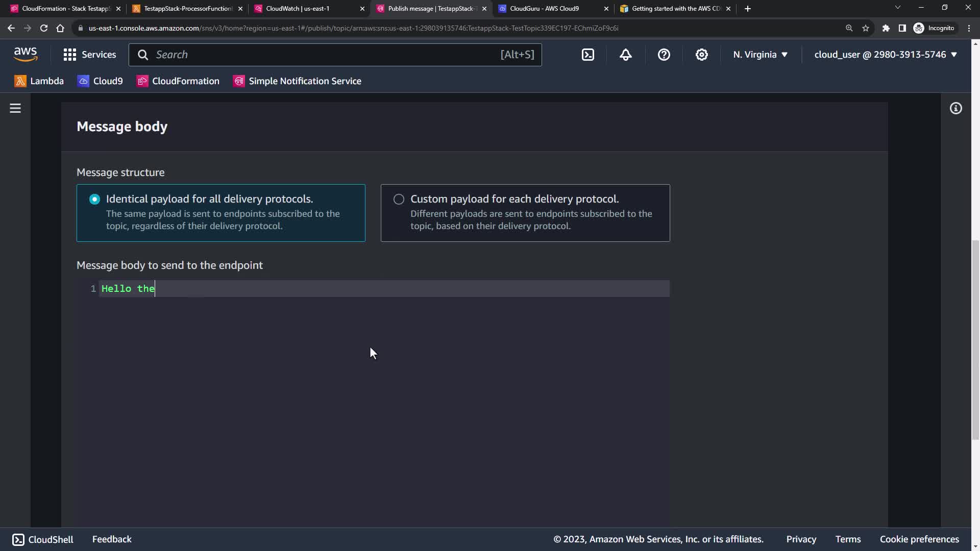
Task: Open Cookie preferences in the footer
Action: pyautogui.click(x=919, y=539)
